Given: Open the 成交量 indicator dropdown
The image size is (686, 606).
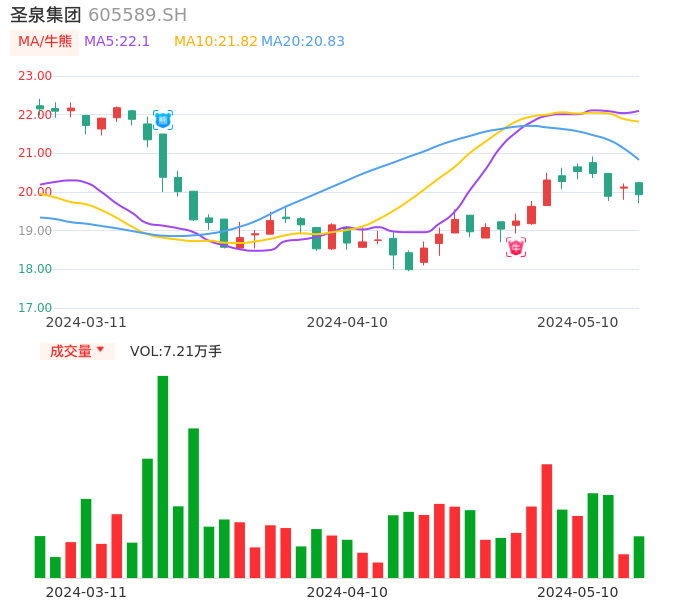Looking at the screenshot, I should click(78, 351).
